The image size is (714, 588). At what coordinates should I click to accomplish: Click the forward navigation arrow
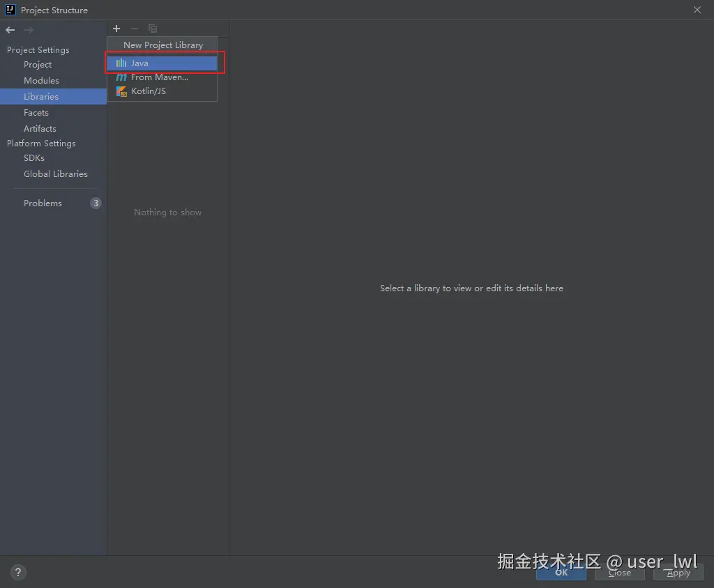[x=29, y=30]
